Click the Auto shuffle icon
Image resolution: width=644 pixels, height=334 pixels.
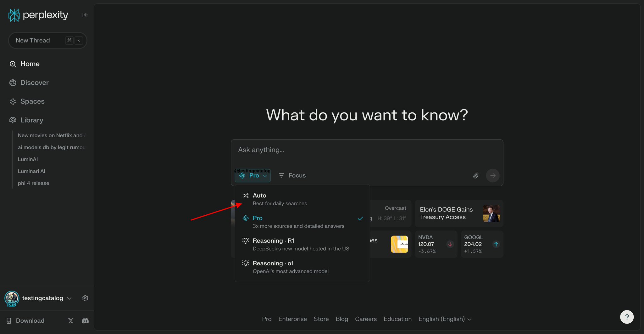tap(246, 195)
